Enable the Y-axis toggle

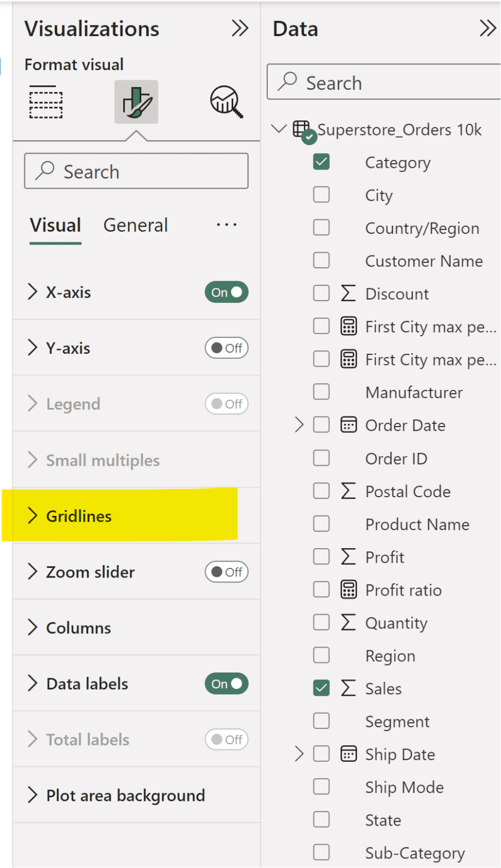point(226,348)
